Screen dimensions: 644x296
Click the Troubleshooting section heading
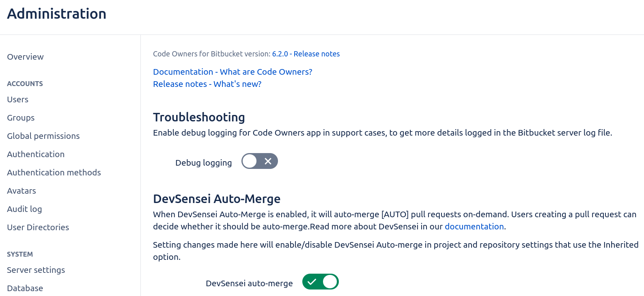pos(199,117)
